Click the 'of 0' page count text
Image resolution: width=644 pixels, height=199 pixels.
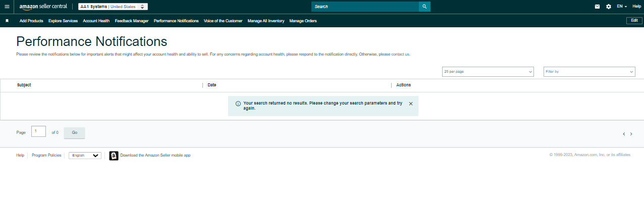pos(55,132)
